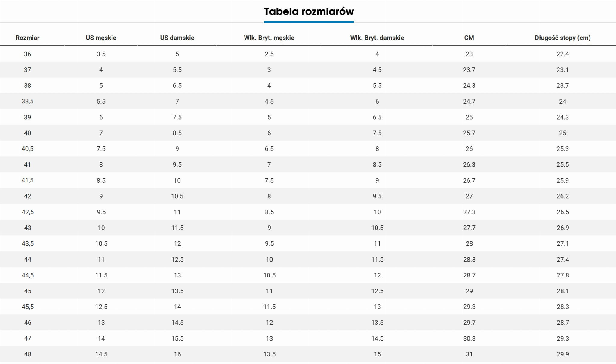This screenshot has height=364, width=616.
Task: Click the CM column header
Action: [x=469, y=38]
